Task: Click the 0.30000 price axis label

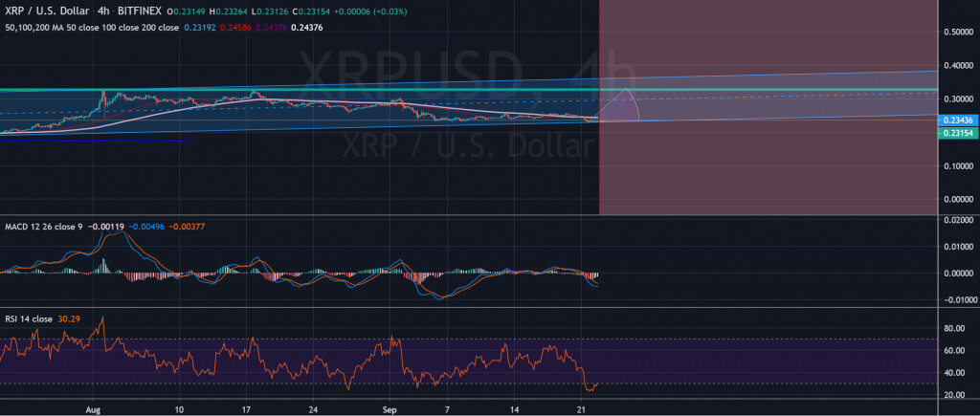Action: click(x=959, y=99)
